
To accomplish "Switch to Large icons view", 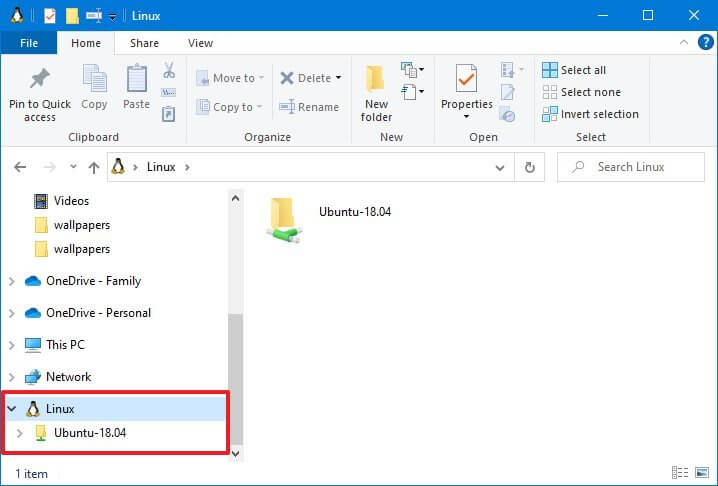I will [x=702, y=472].
